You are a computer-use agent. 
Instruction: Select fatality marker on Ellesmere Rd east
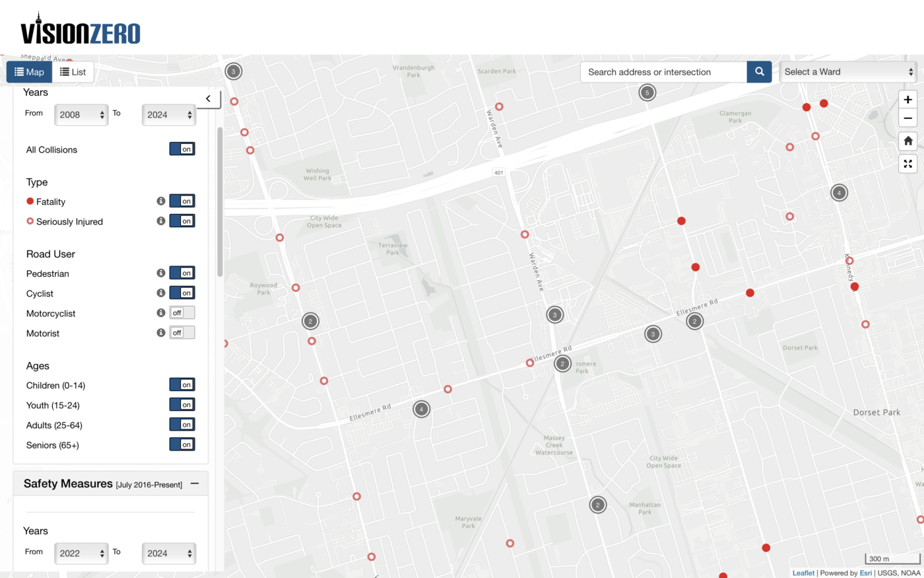pyautogui.click(x=750, y=293)
